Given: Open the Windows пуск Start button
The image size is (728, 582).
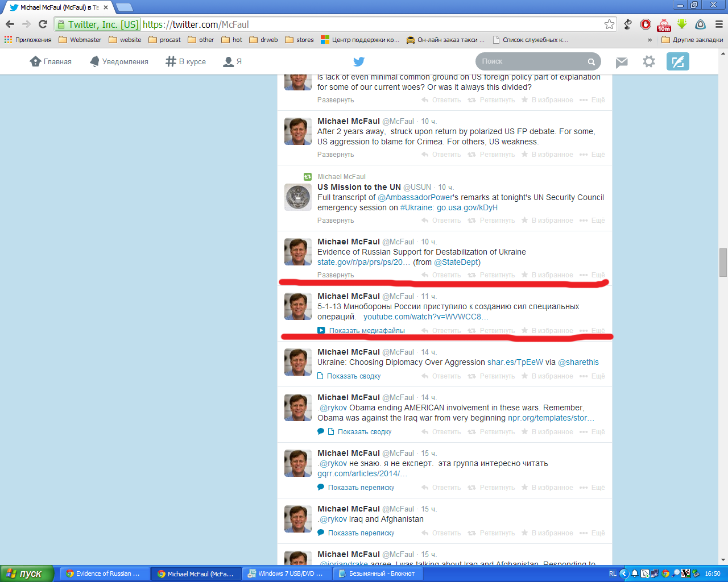Looking at the screenshot, I should 27,573.
